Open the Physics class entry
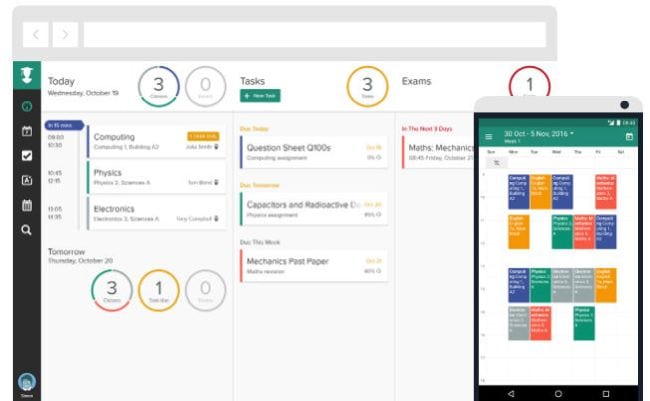The image size is (650, 401). click(x=155, y=177)
